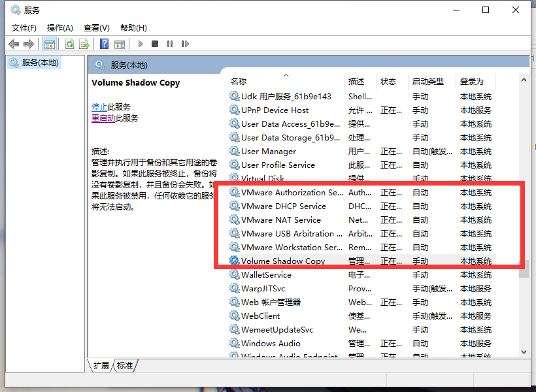Screen dimensions: 536x392
Task: Open the 文件(F) menu
Action: [x=24, y=27]
